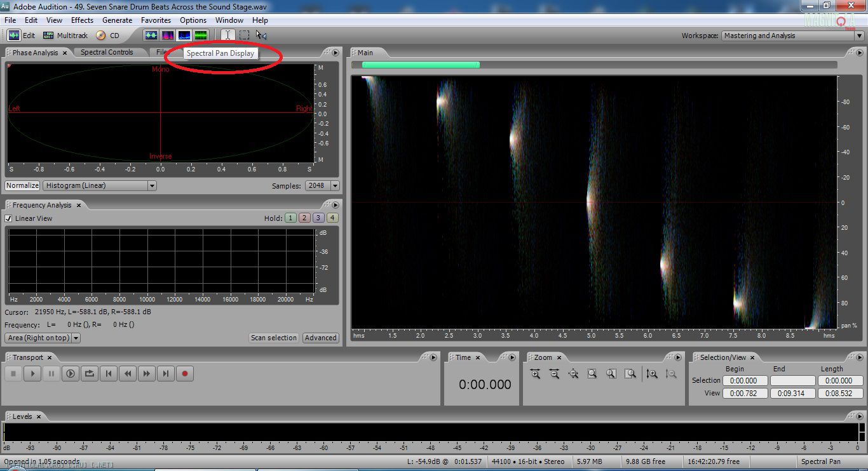868x471 pixels.
Task: Switch to CD view
Action: coord(107,36)
